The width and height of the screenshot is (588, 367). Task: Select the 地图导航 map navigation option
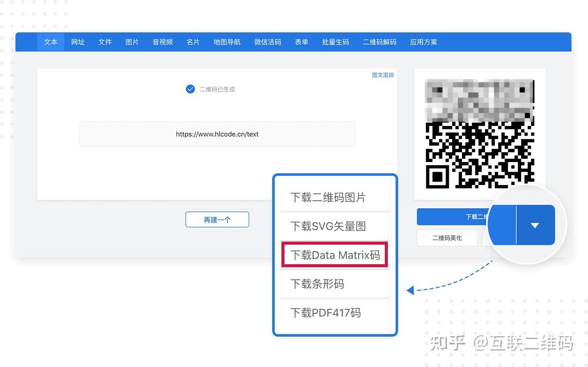[226, 42]
